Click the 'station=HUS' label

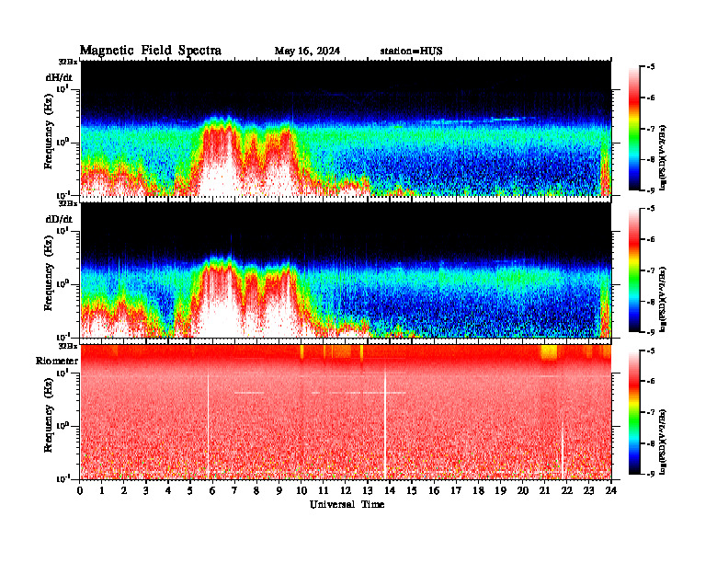click(x=411, y=52)
